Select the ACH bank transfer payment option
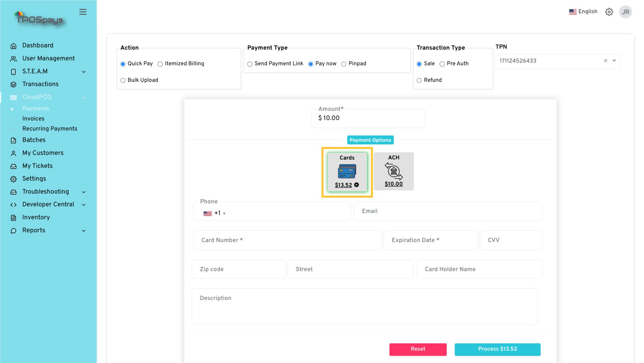This screenshot has width=644, height=363. [393, 171]
